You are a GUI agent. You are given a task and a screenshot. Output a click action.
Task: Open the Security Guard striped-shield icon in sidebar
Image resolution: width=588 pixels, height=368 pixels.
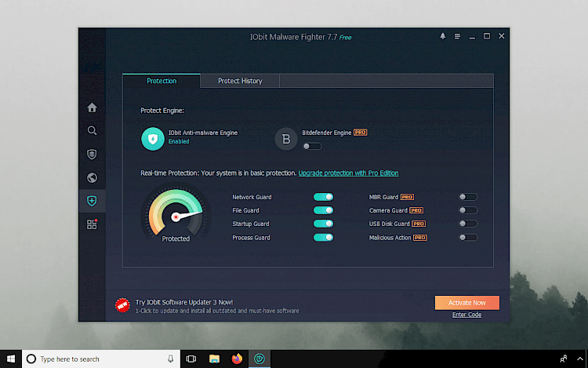[x=92, y=154]
